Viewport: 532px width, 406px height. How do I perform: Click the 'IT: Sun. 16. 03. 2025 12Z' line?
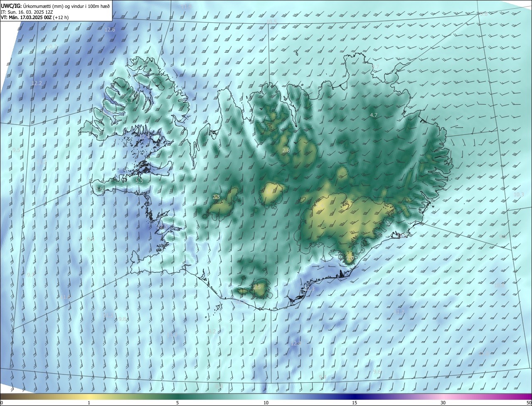[x=27, y=12]
